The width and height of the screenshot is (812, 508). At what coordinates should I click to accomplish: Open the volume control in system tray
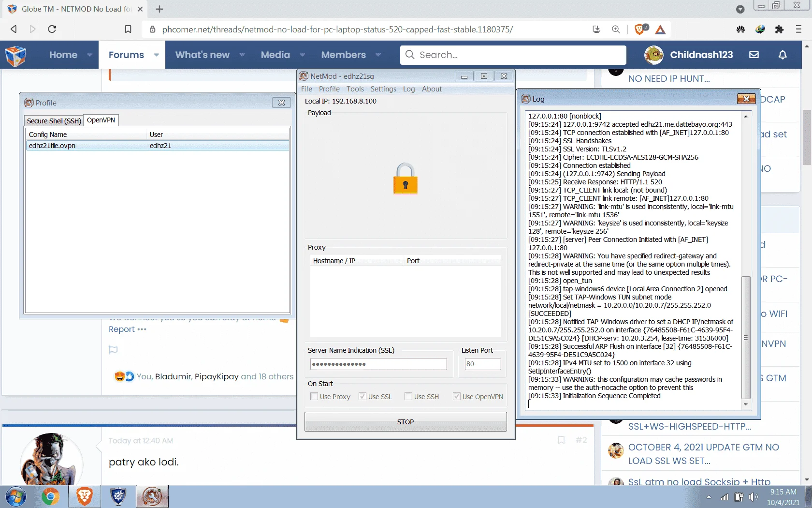(x=754, y=497)
